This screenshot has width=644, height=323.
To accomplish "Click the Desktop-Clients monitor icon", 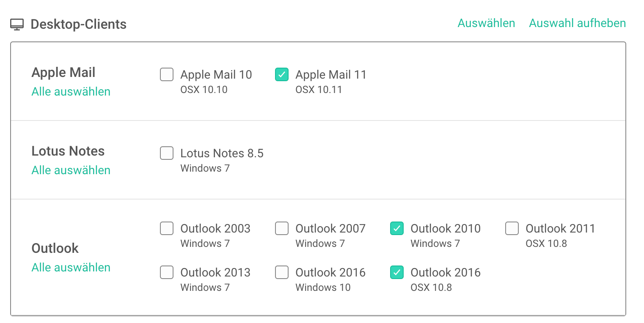I will [x=17, y=24].
